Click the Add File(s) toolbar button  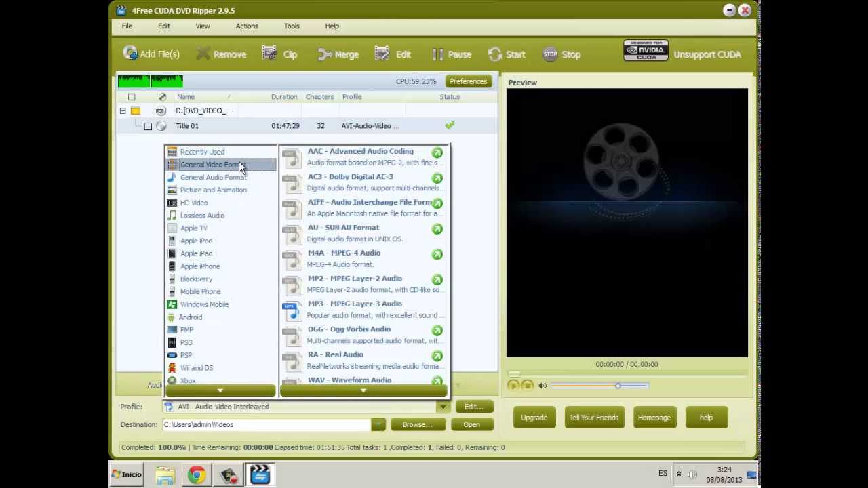pos(151,54)
